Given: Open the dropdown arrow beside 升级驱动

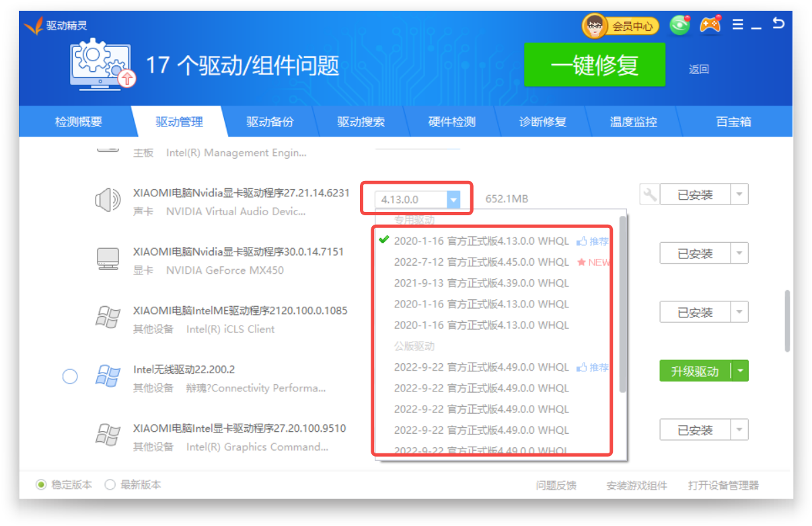Looking at the screenshot, I should pos(740,371).
